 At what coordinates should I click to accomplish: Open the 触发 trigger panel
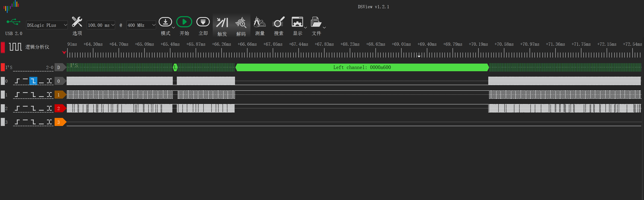click(222, 23)
